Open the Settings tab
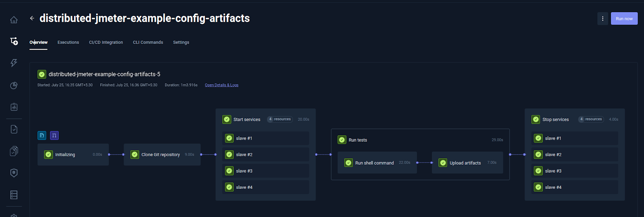644x217 pixels. [x=181, y=42]
